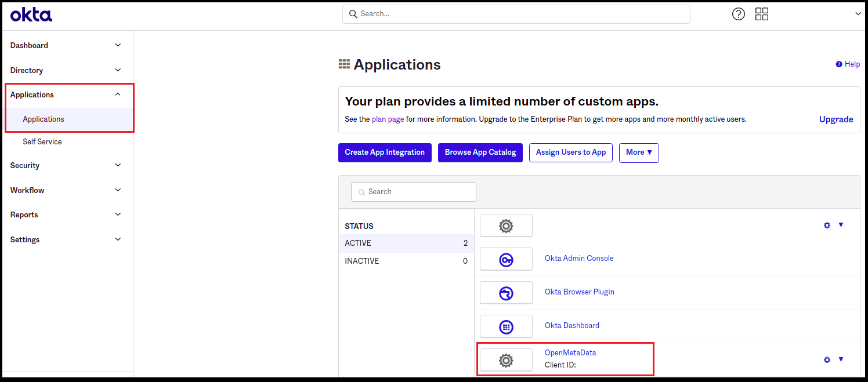This screenshot has height=382, width=868.
Task: Select Self Service in the sidebar
Action: point(42,141)
